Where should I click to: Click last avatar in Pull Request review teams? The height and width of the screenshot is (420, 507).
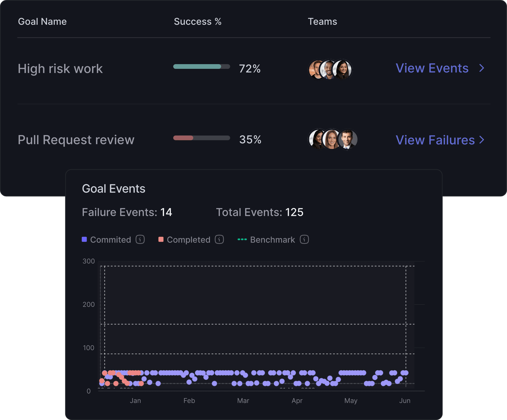(x=348, y=139)
